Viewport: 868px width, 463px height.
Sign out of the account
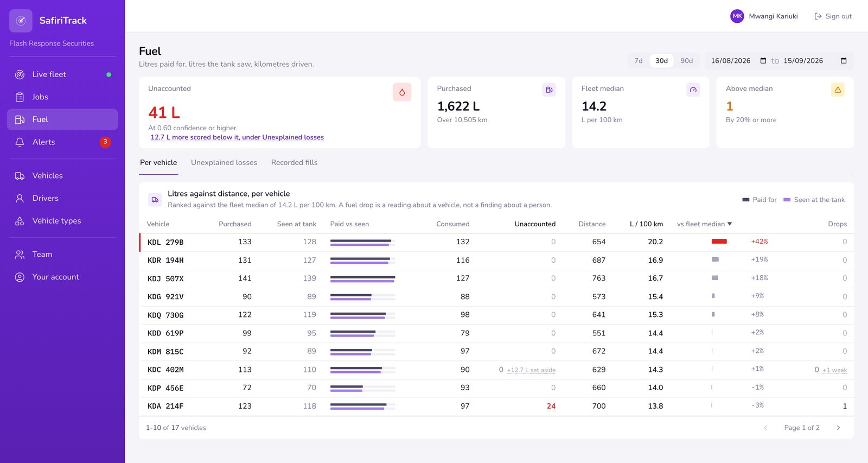click(x=833, y=16)
